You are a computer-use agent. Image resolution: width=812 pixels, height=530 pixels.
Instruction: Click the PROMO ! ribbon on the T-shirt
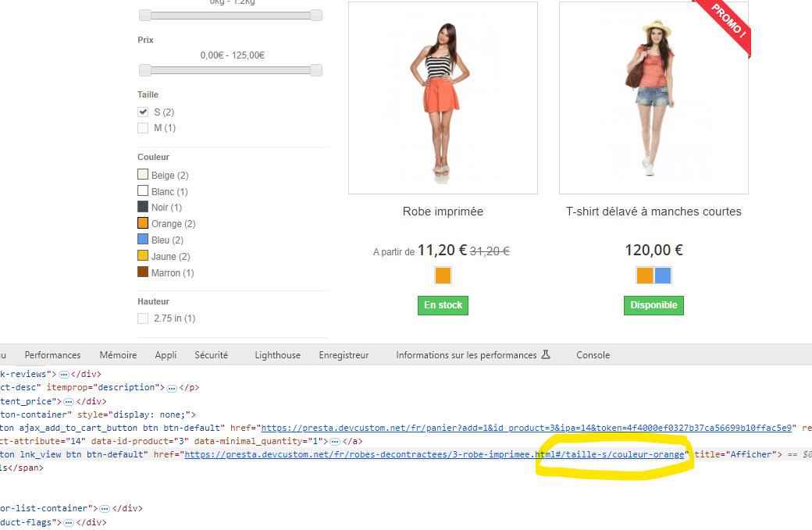pyautogui.click(x=727, y=23)
